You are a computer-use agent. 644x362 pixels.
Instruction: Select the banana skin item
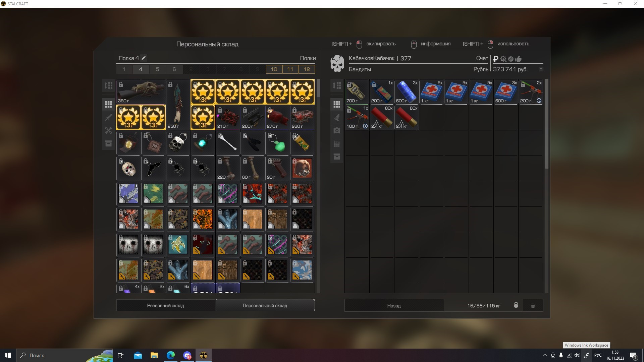178,245
